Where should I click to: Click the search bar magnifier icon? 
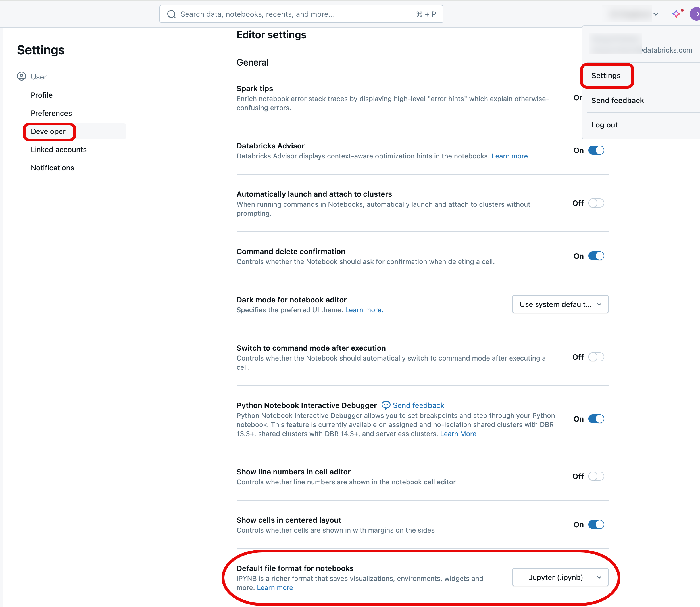pos(173,13)
